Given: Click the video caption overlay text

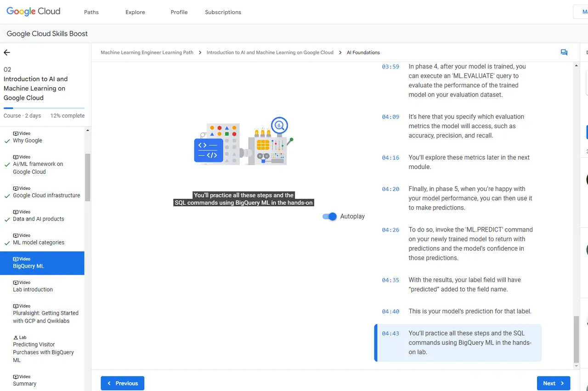Looking at the screenshot, I should (243, 199).
